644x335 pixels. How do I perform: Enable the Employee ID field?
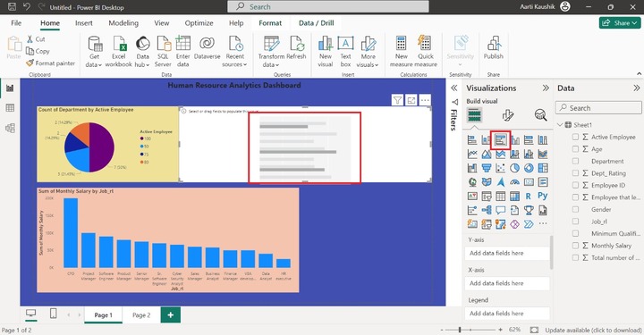tap(575, 185)
